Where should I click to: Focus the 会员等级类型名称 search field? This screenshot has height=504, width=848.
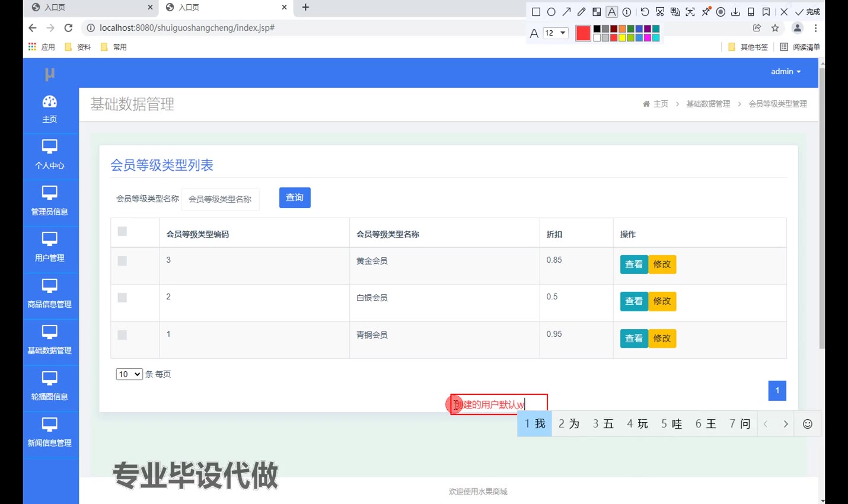(x=220, y=199)
